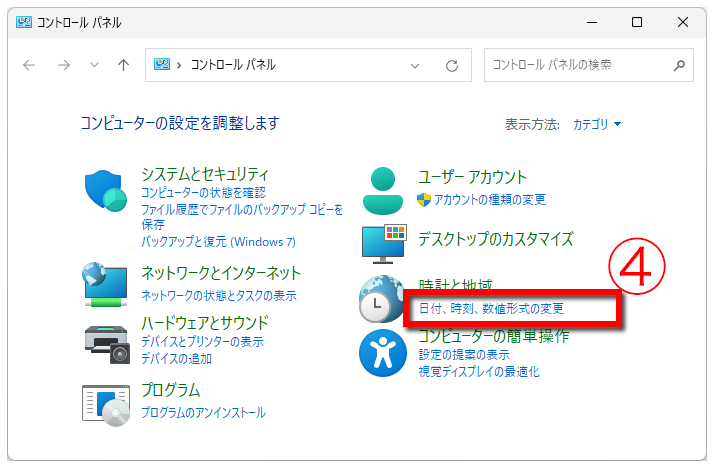Screen dimensions: 716x470
Task: Click the Programs disc icon
Action: click(106, 402)
